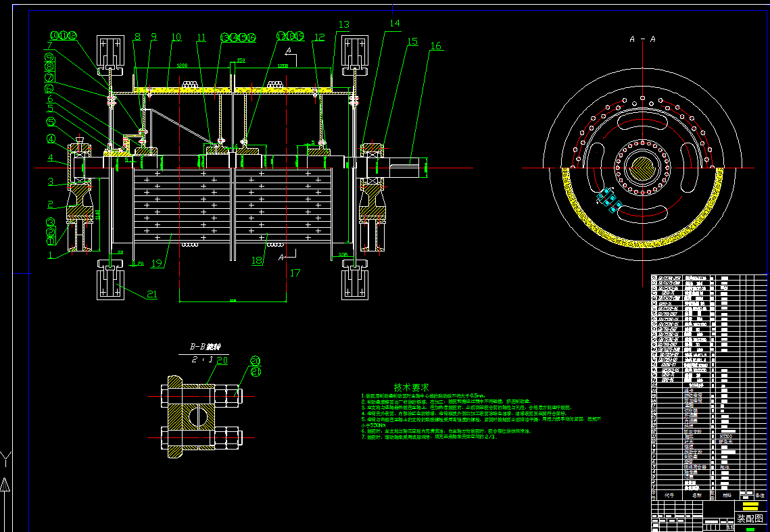The width and height of the screenshot is (770, 532).
Task: Click the circled 13-14-15-16 balloon group
Action: [x=238, y=37]
